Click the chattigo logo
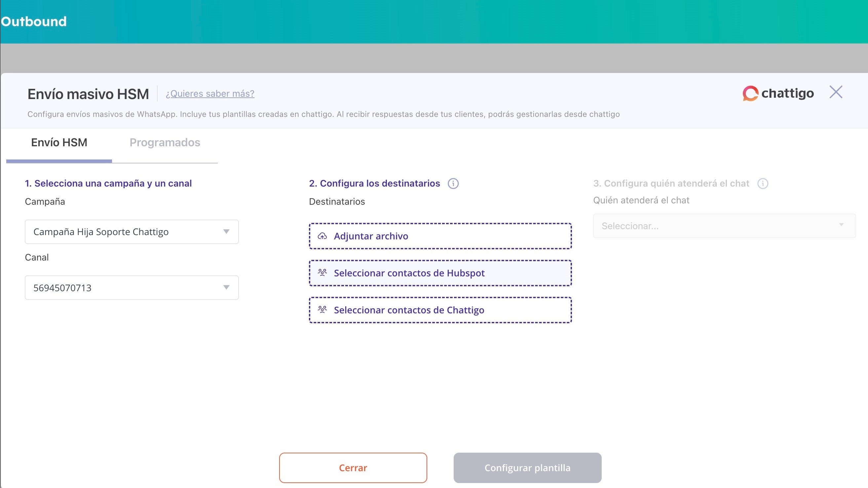The width and height of the screenshot is (868, 488). point(778,93)
